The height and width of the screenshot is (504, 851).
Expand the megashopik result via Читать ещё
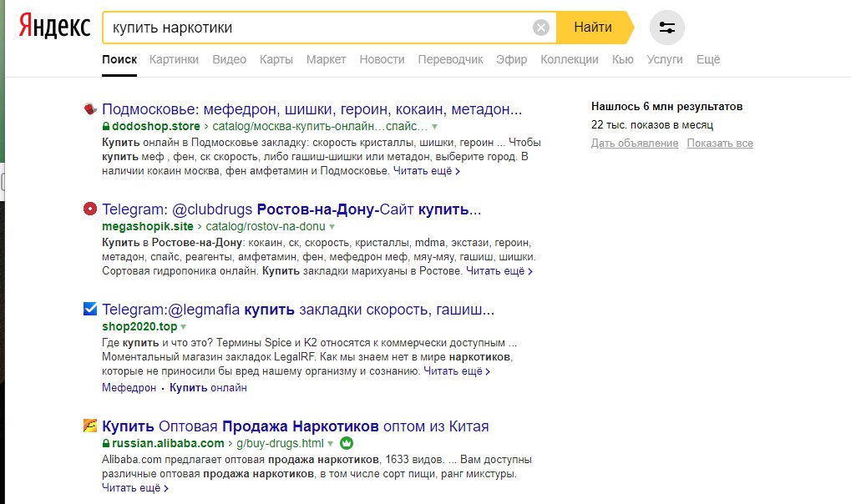point(499,270)
